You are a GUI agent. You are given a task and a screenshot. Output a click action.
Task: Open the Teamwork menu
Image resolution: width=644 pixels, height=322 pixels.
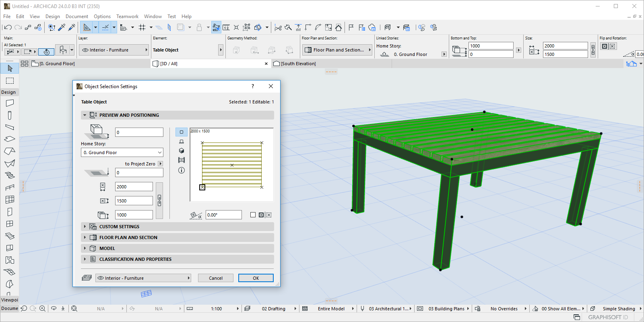pos(127,17)
